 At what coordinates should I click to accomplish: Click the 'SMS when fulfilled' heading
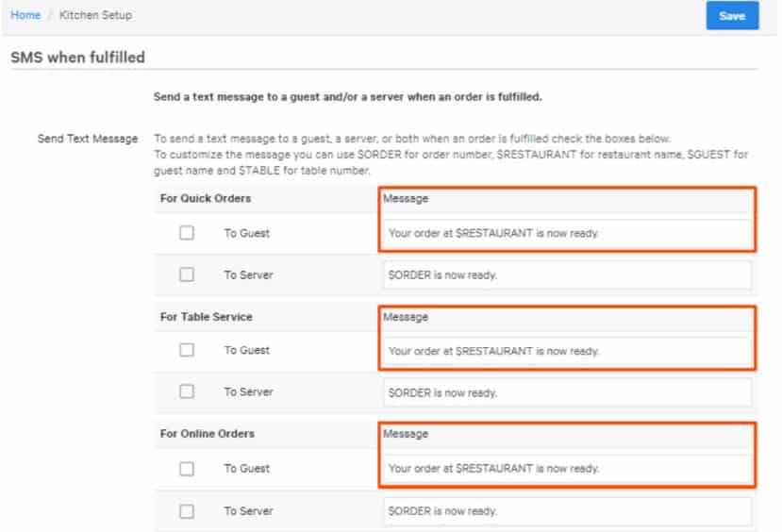(77, 58)
